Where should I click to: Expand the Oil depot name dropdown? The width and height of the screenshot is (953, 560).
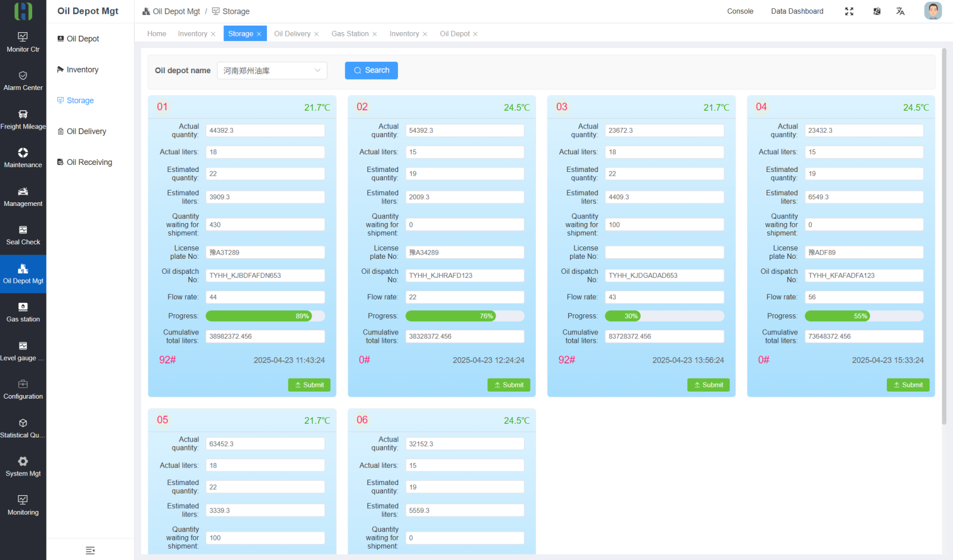pos(272,71)
